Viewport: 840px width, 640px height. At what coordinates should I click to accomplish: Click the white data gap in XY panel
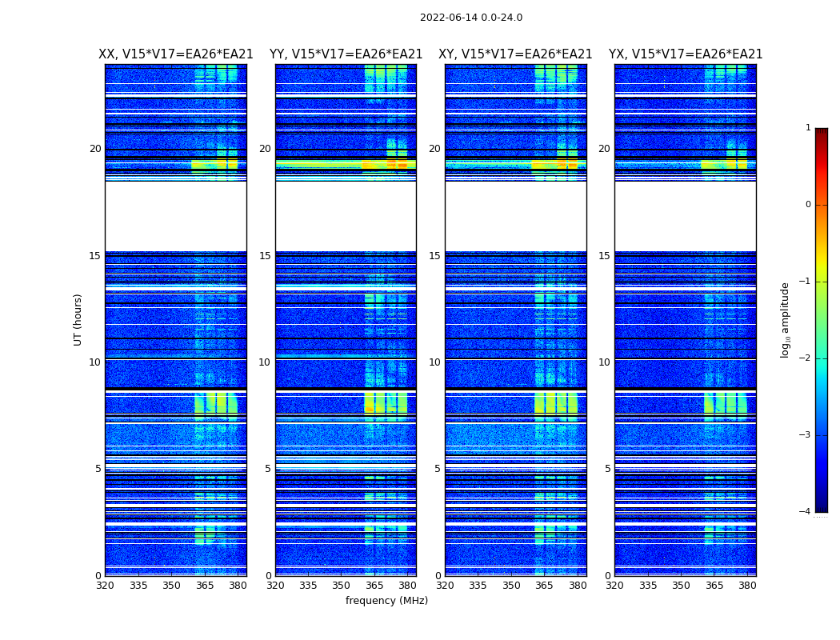click(x=515, y=216)
